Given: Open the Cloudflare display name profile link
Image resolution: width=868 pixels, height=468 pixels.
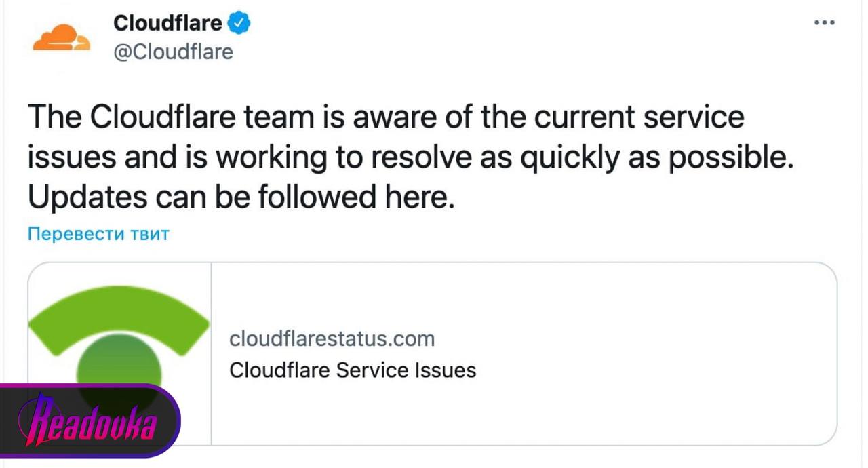Looking at the screenshot, I should click(x=167, y=23).
